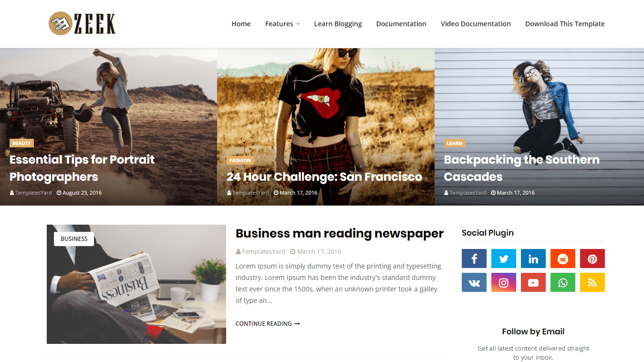Click the Pinterest social icon
This screenshot has height=362, width=644.
click(x=592, y=259)
